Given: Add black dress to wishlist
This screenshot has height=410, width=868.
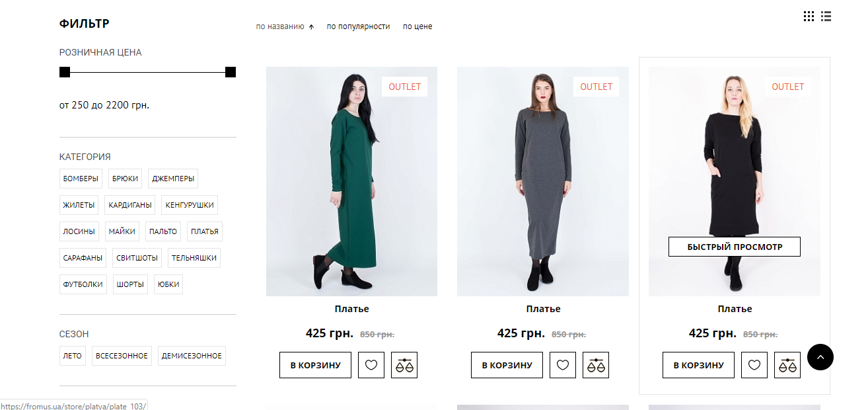Looking at the screenshot, I should coord(754,365).
